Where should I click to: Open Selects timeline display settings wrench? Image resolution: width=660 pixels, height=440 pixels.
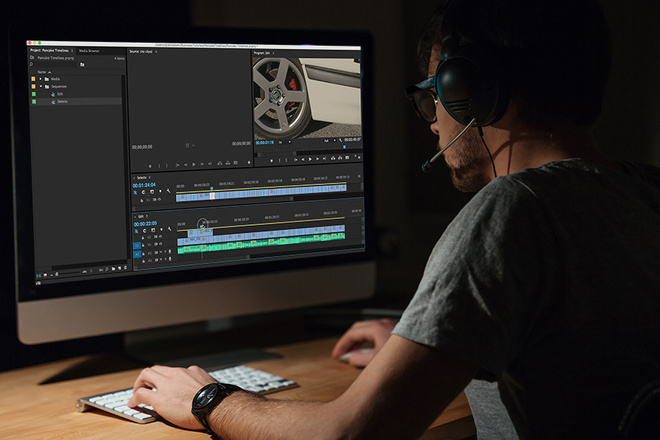(x=168, y=191)
